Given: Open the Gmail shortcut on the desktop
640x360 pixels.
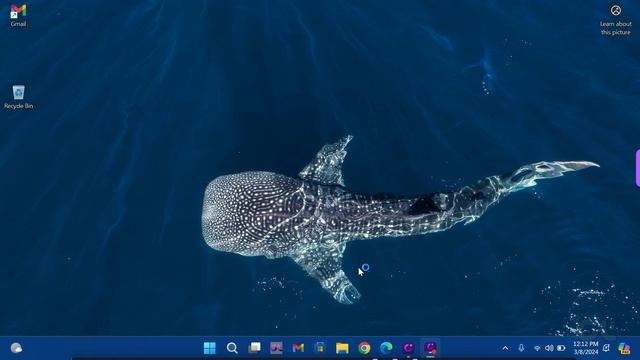Looking at the screenshot, I should tap(18, 16).
